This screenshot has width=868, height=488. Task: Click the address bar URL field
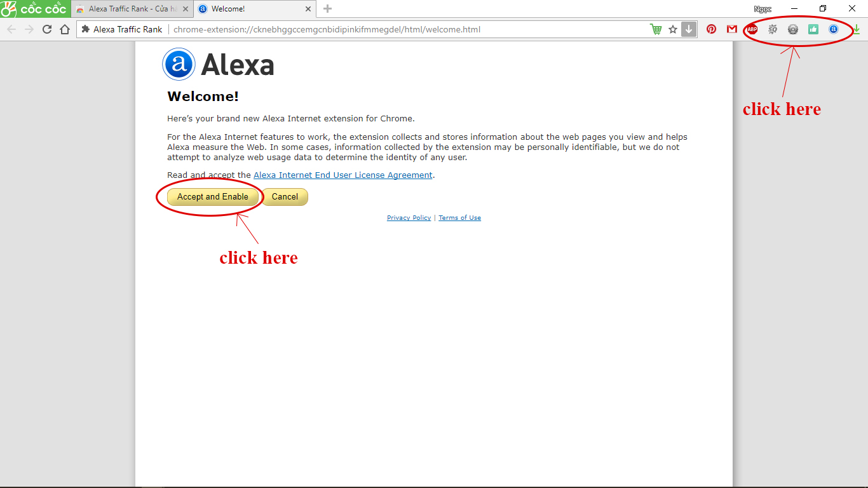coord(407,29)
